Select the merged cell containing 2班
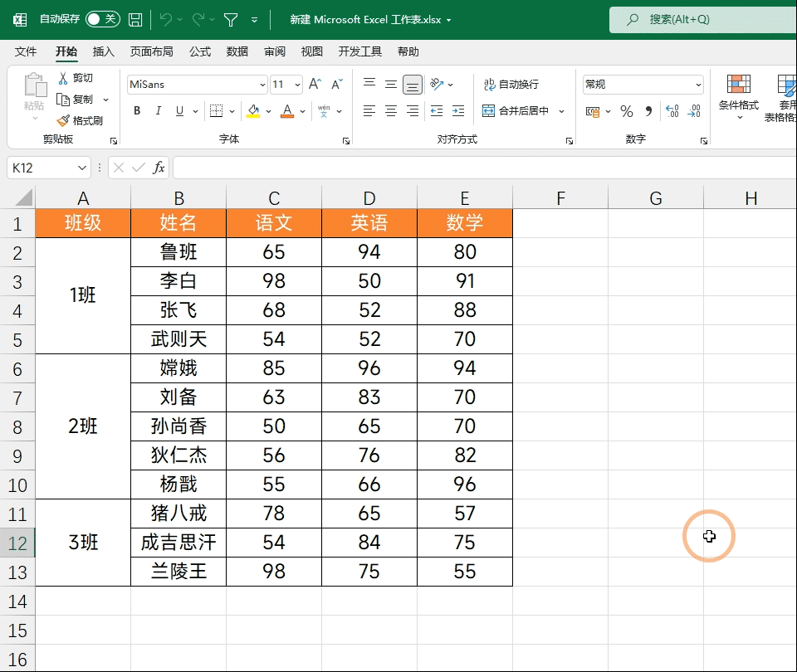This screenshot has height=672, width=797. (83, 426)
